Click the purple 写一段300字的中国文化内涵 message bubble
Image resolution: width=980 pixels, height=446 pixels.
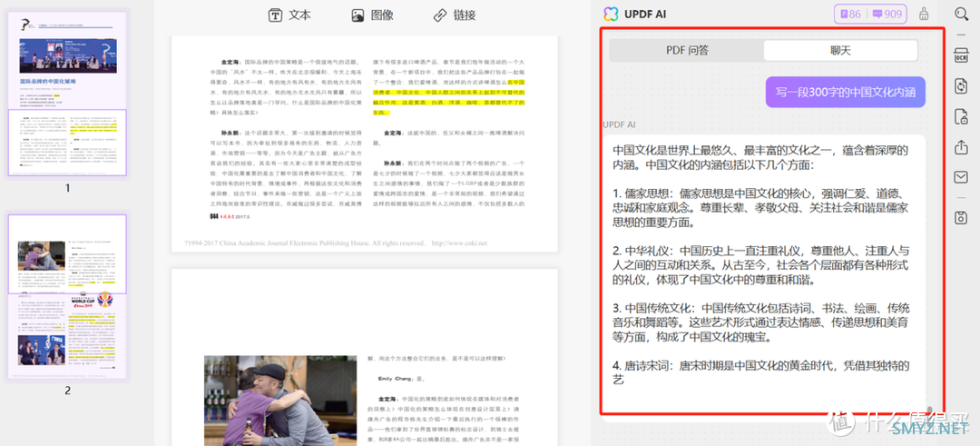pos(845,92)
